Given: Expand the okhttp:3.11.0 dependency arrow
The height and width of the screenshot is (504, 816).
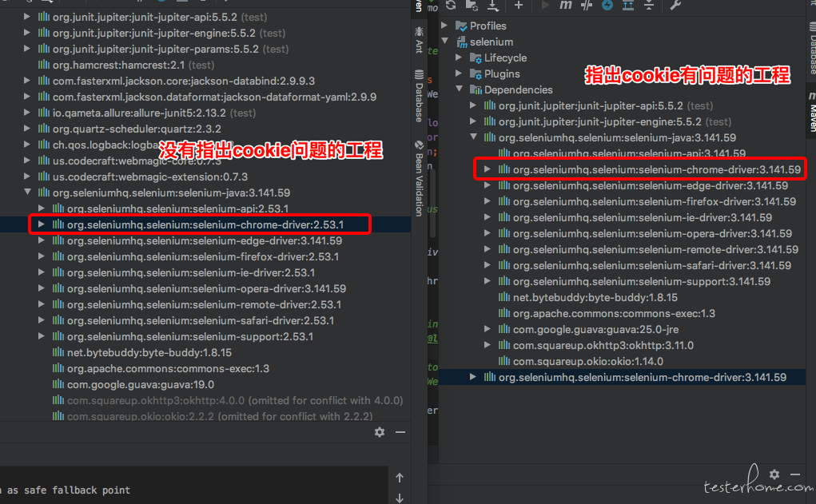Looking at the screenshot, I should click(488, 345).
